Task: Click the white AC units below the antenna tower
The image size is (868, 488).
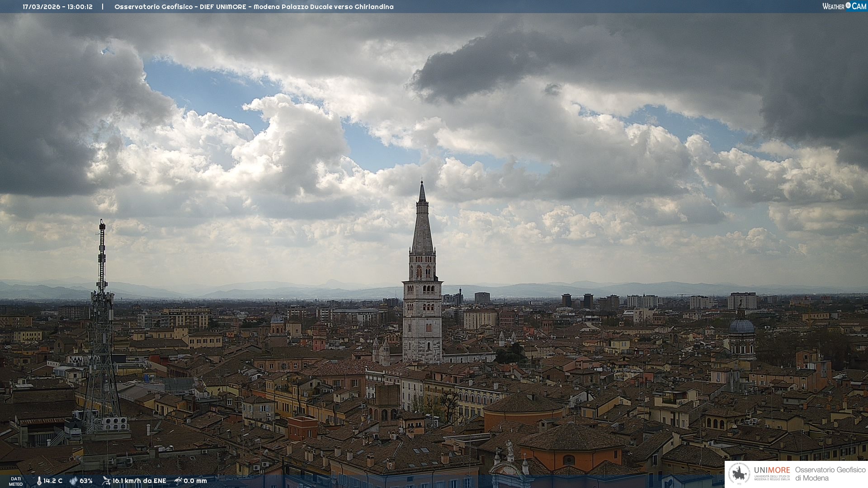Action: tap(114, 423)
